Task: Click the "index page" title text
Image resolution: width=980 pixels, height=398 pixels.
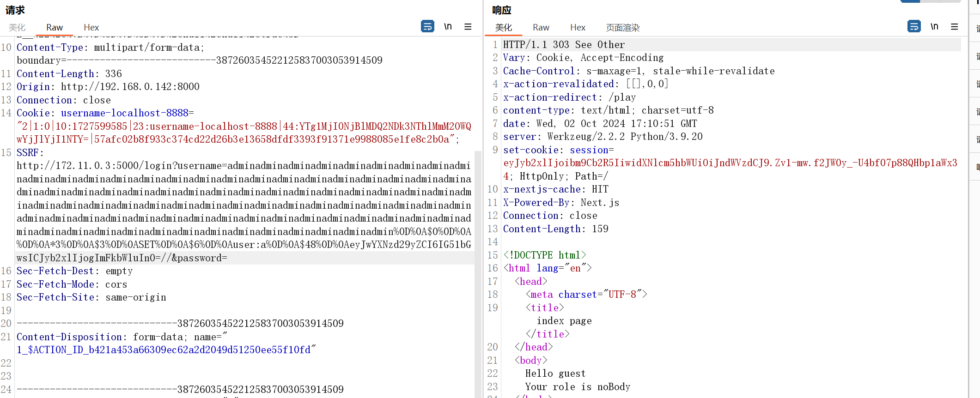Action: pos(564,320)
